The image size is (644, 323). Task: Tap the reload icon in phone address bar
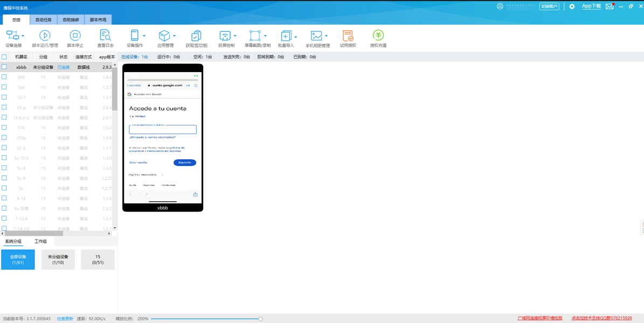196,86
